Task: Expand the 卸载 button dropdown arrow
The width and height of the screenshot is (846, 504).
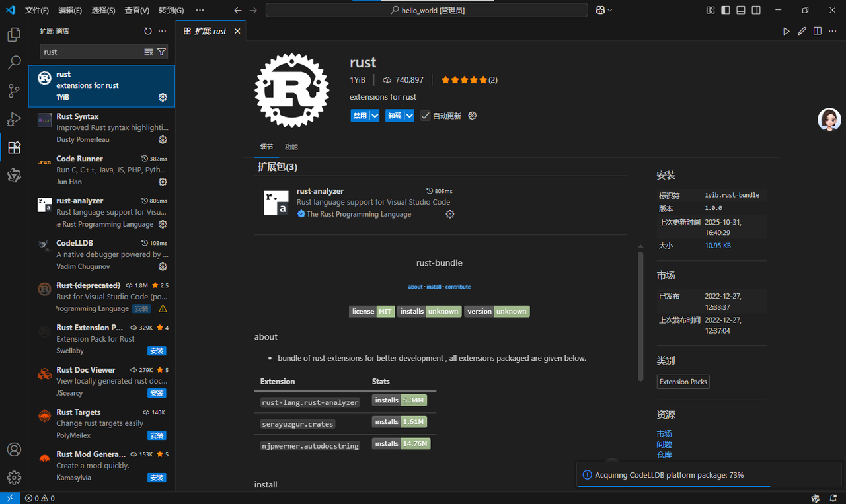Action: click(409, 116)
